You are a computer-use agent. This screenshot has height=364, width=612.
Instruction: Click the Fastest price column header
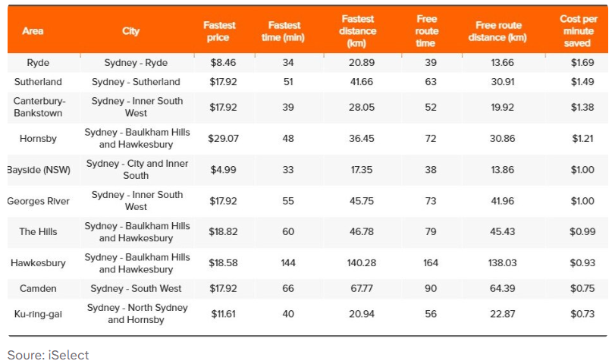[220, 31]
